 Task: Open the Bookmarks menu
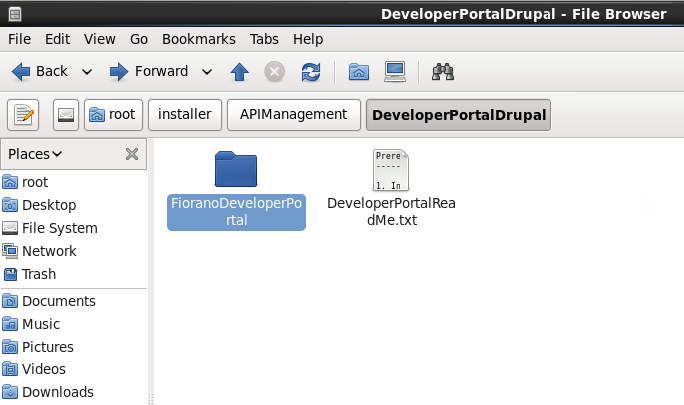[198, 39]
